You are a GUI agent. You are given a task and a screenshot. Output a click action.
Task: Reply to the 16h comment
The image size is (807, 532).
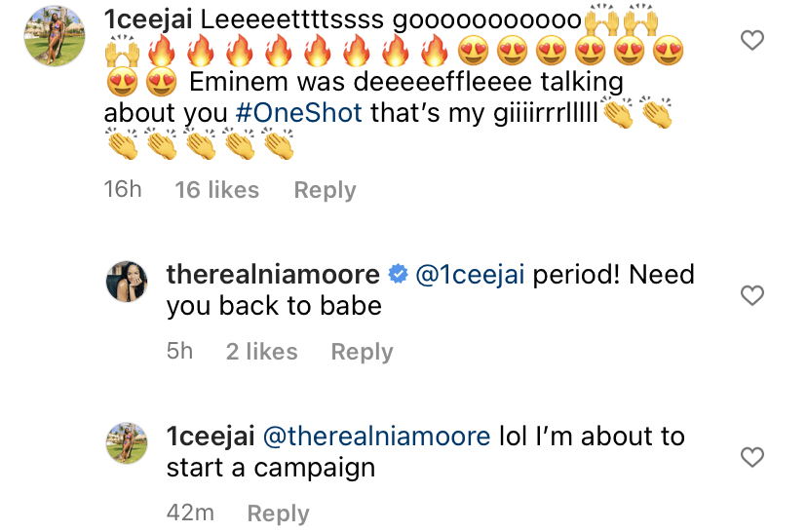pos(325,190)
